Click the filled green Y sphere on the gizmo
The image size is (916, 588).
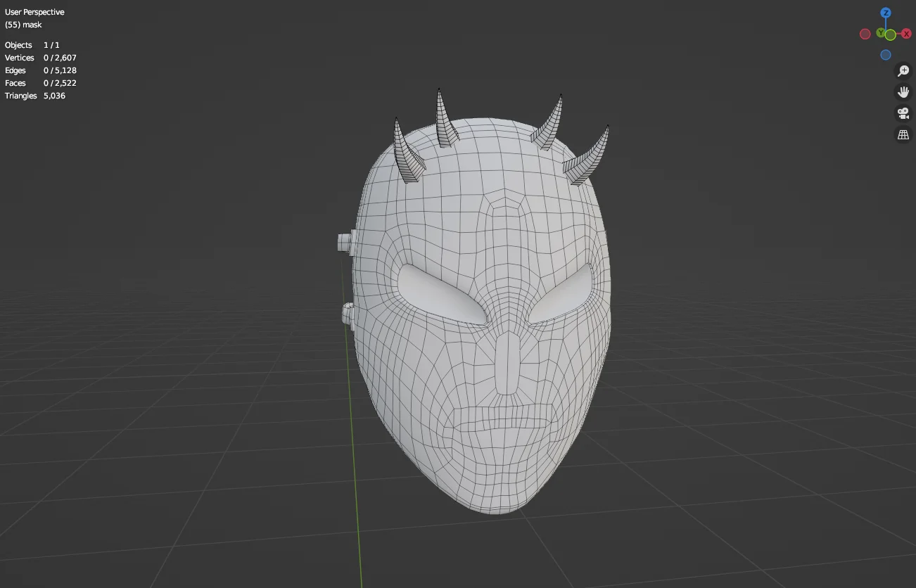(890, 34)
